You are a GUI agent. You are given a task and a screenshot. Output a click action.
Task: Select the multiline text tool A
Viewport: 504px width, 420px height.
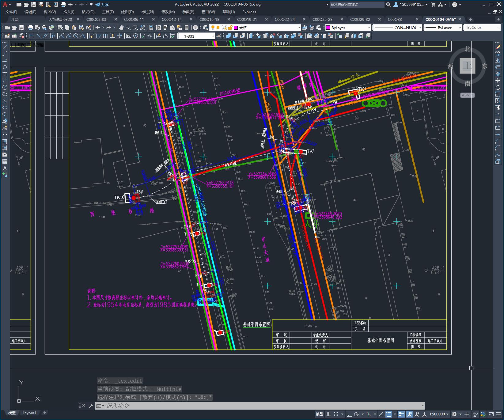tap(5, 168)
